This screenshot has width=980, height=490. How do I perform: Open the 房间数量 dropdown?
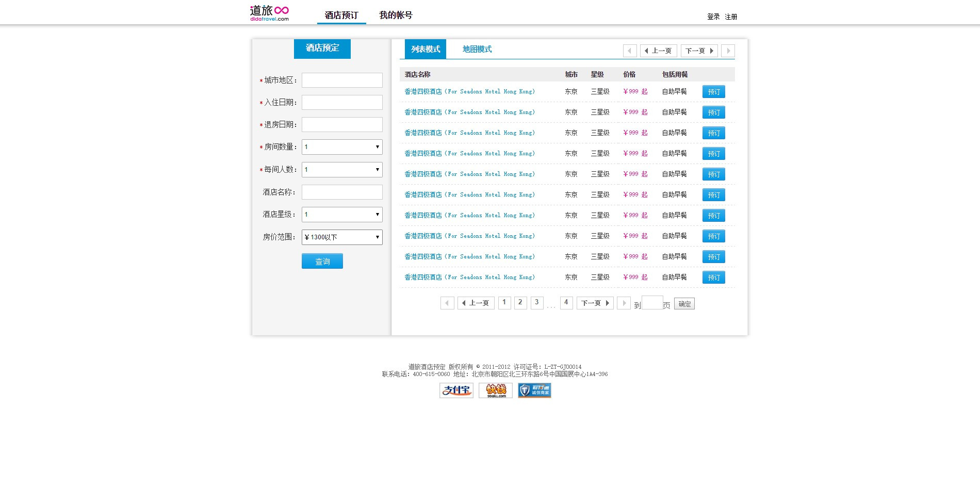pos(342,147)
